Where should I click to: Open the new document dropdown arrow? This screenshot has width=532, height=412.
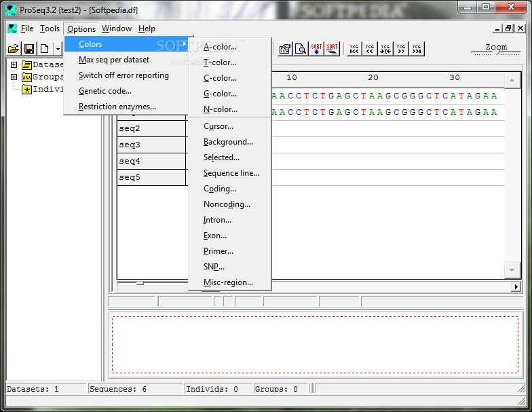point(58,49)
